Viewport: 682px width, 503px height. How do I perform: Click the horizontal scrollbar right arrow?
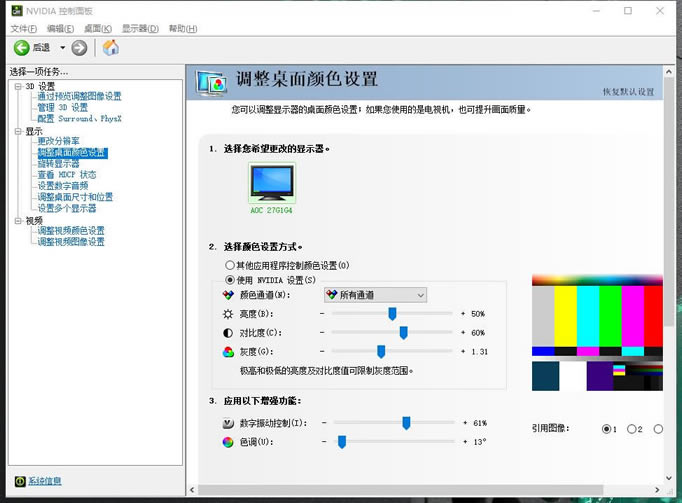coord(657,490)
